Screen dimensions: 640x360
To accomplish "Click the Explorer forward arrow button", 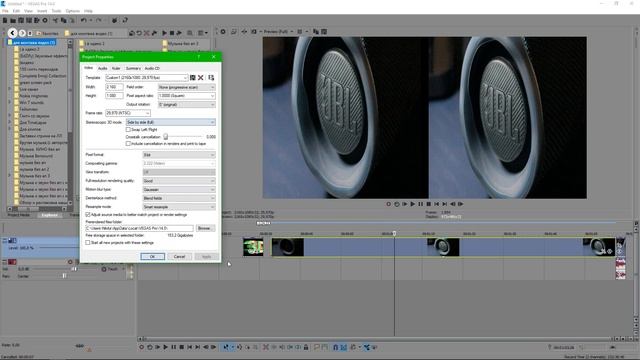I will point(22,33).
